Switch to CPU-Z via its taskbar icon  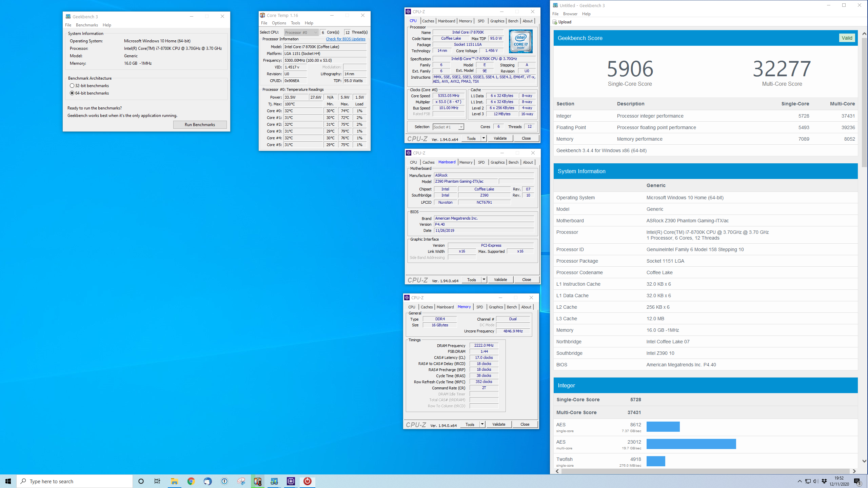(291, 481)
